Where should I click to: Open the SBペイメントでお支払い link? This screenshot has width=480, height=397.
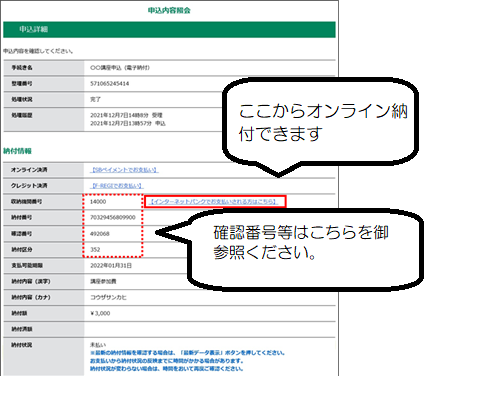(124, 170)
